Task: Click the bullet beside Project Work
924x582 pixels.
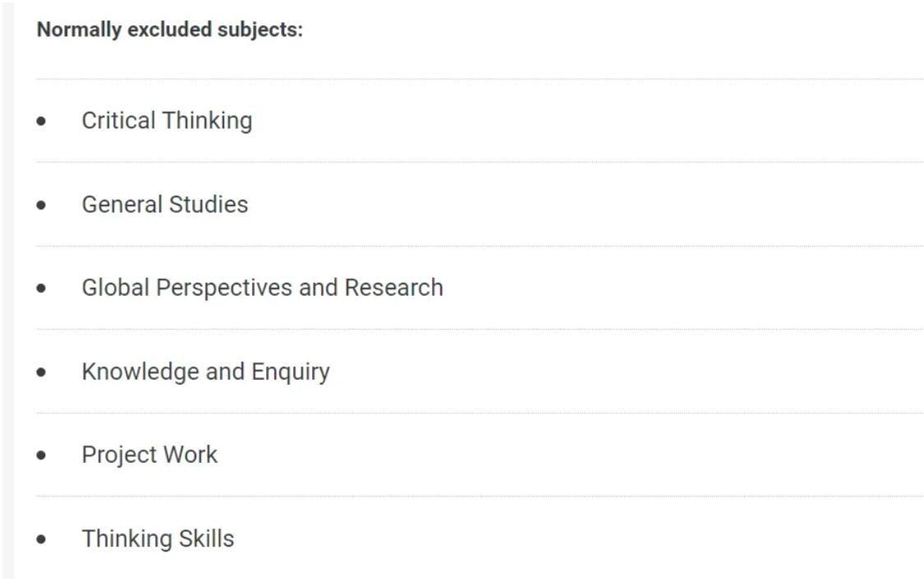Action: [41, 455]
